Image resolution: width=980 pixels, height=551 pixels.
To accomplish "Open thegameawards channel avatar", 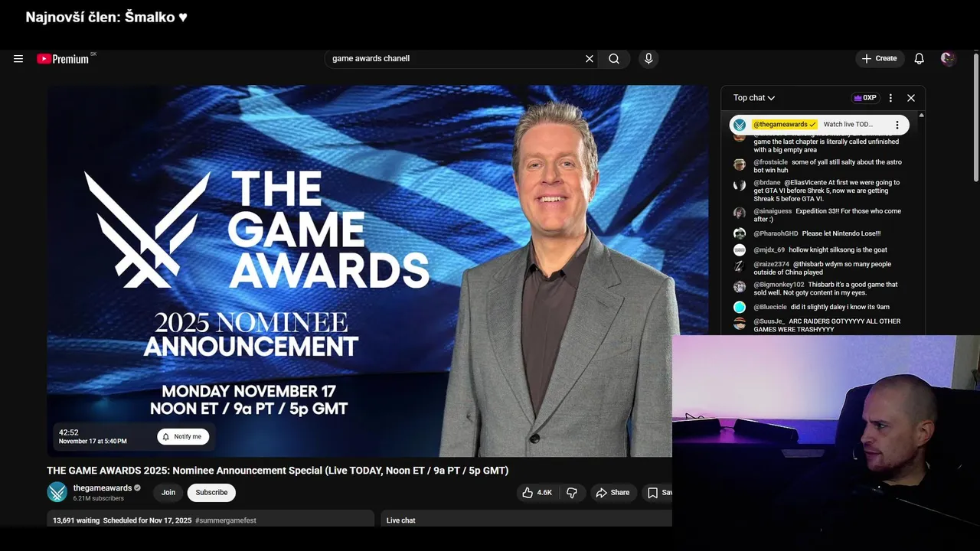I will [57, 492].
